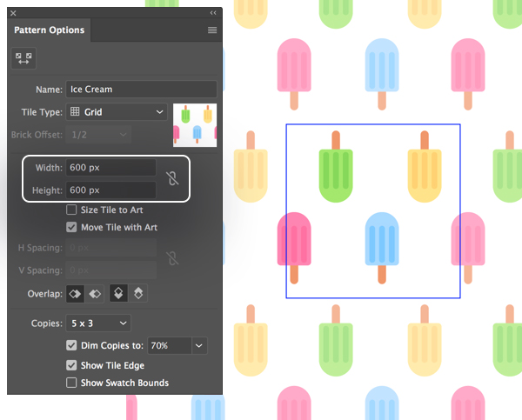The height and width of the screenshot is (420, 522).
Task: Enable the Size Tile to Art checkbox
Action: [72, 210]
